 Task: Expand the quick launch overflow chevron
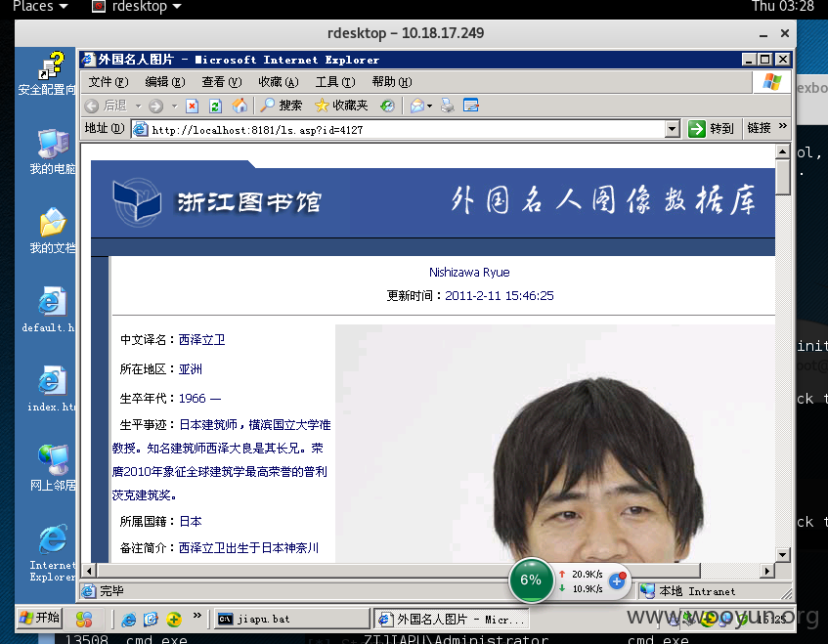click(196, 615)
